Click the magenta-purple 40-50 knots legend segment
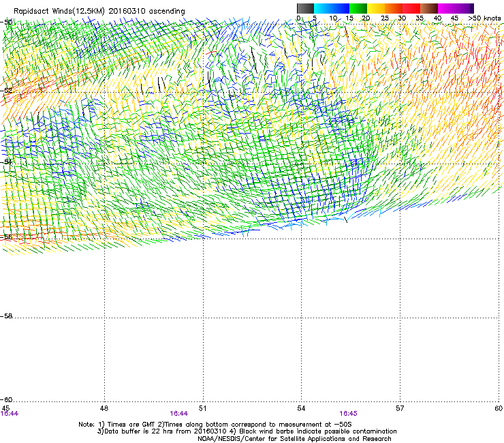Image resolution: width=504 pixels, height=443 pixels. (x=456, y=8)
